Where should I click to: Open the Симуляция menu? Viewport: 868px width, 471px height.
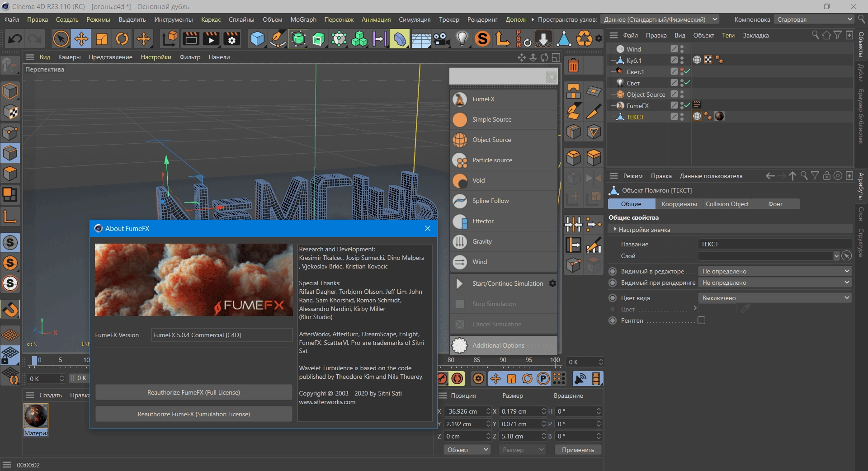click(x=415, y=19)
